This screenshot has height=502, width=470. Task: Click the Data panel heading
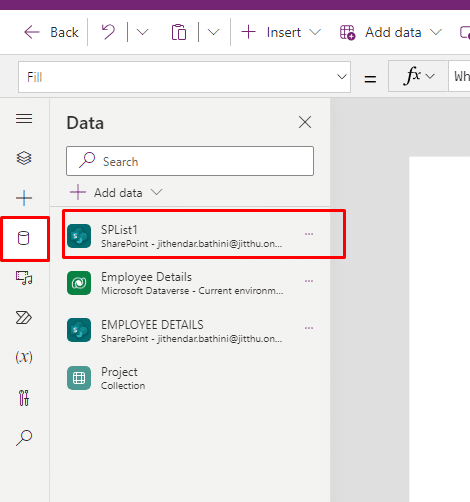pyautogui.click(x=85, y=123)
